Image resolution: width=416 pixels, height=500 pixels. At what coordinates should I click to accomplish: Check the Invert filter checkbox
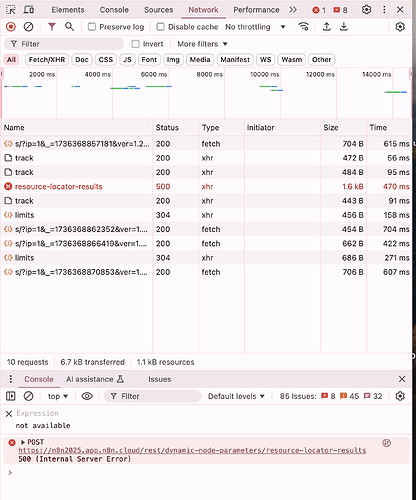point(135,44)
